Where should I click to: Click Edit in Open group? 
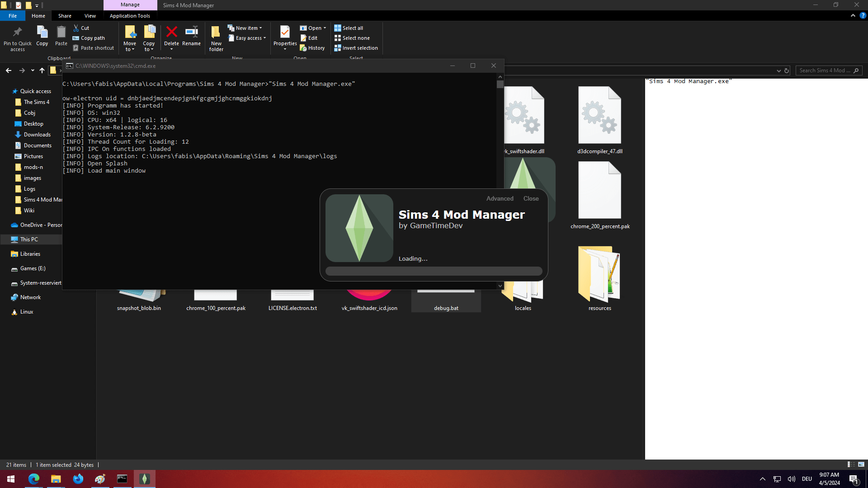click(x=309, y=38)
